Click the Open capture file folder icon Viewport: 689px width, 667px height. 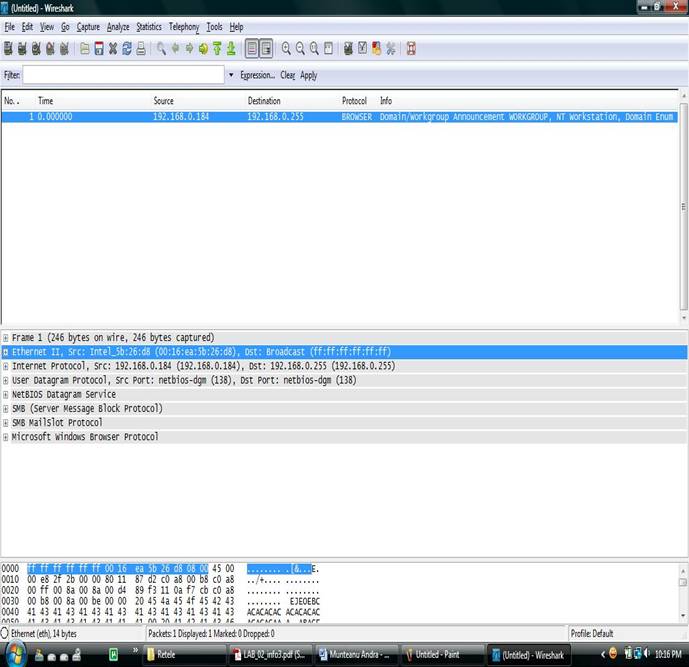pyautogui.click(x=85, y=48)
